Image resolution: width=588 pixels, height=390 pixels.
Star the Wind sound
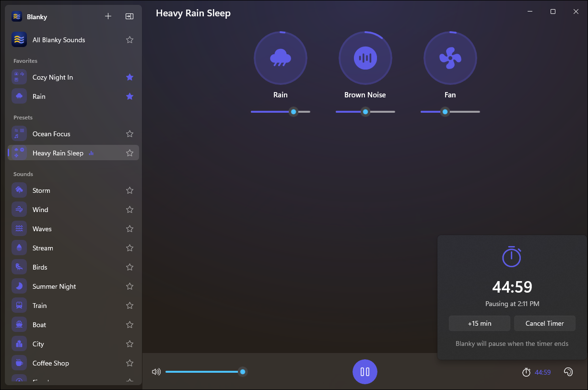click(x=129, y=210)
